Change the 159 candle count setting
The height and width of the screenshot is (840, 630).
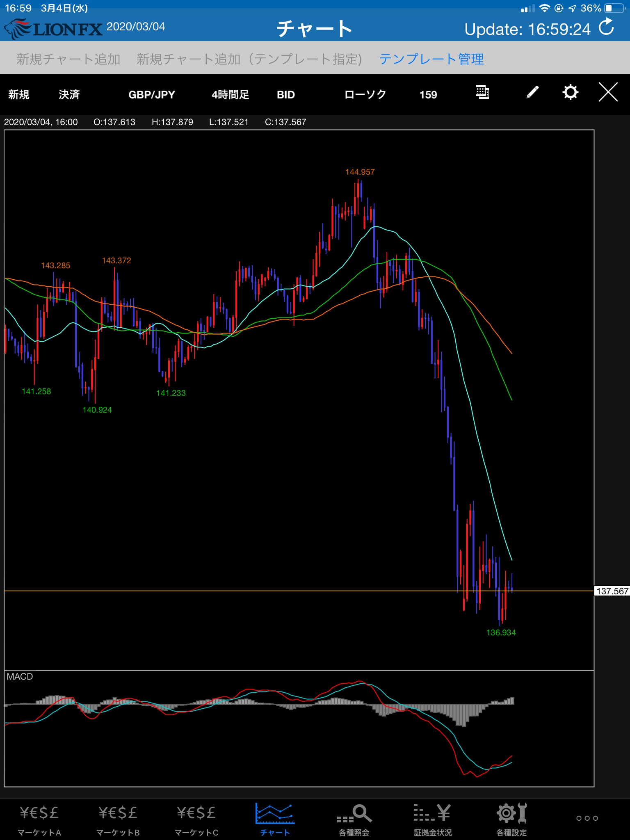(428, 95)
